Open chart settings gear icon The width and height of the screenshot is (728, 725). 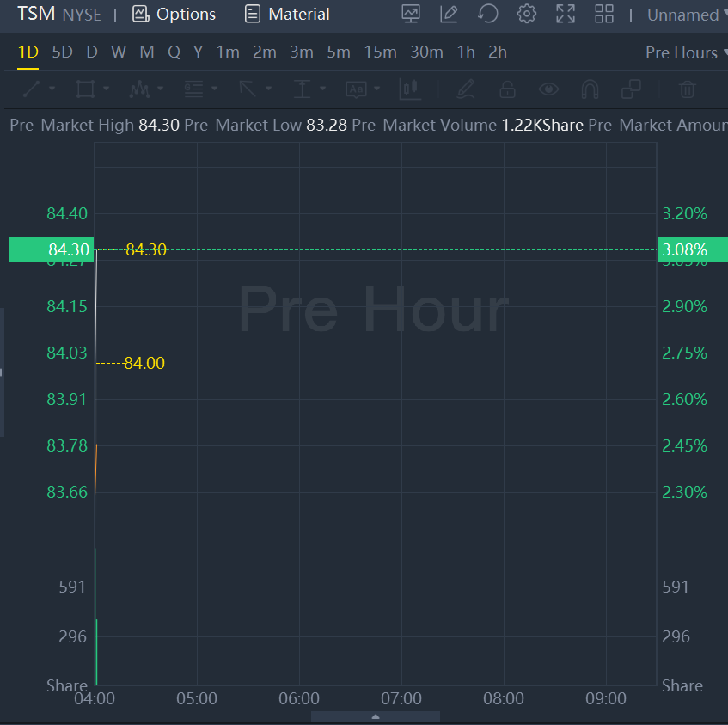(x=527, y=14)
